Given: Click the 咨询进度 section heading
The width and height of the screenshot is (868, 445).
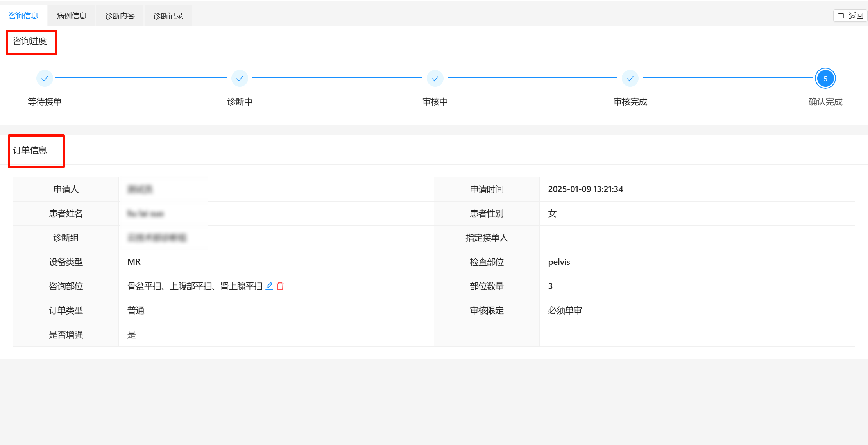Looking at the screenshot, I should pos(30,41).
